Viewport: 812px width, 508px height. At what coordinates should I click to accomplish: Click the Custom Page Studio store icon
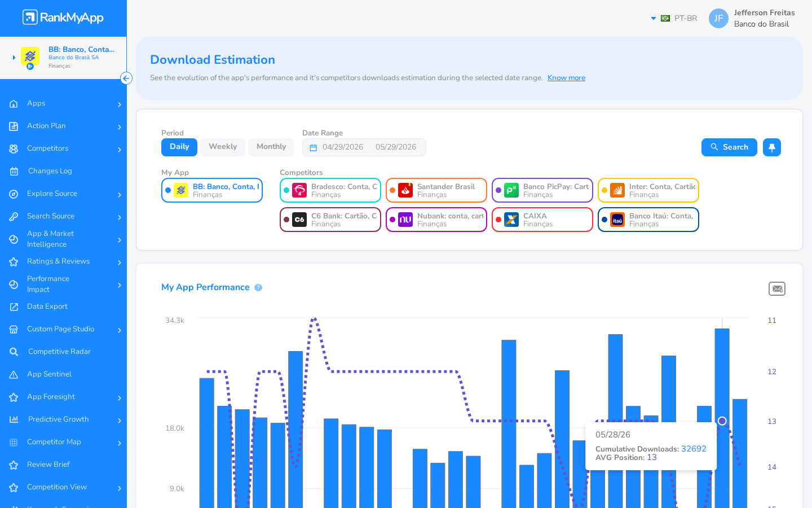[14, 330]
